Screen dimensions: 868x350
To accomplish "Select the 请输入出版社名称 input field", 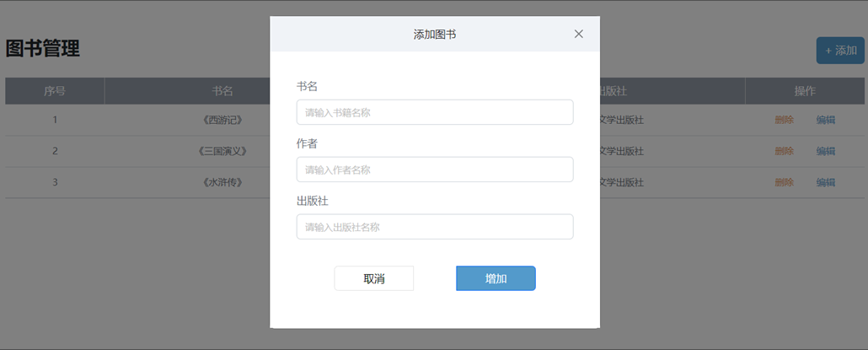I will (x=434, y=227).
